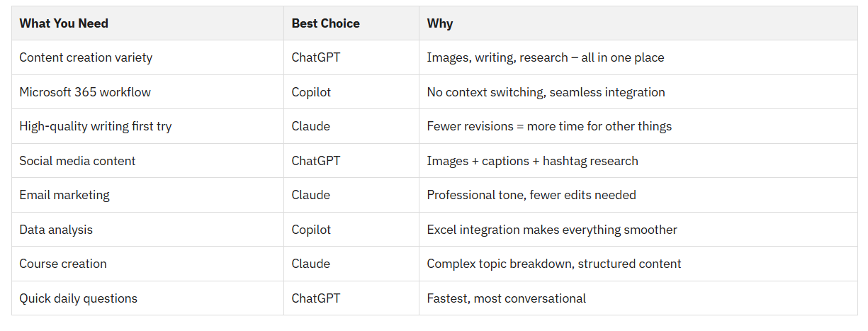Click 'Fastest, most conversational' text

(x=506, y=298)
